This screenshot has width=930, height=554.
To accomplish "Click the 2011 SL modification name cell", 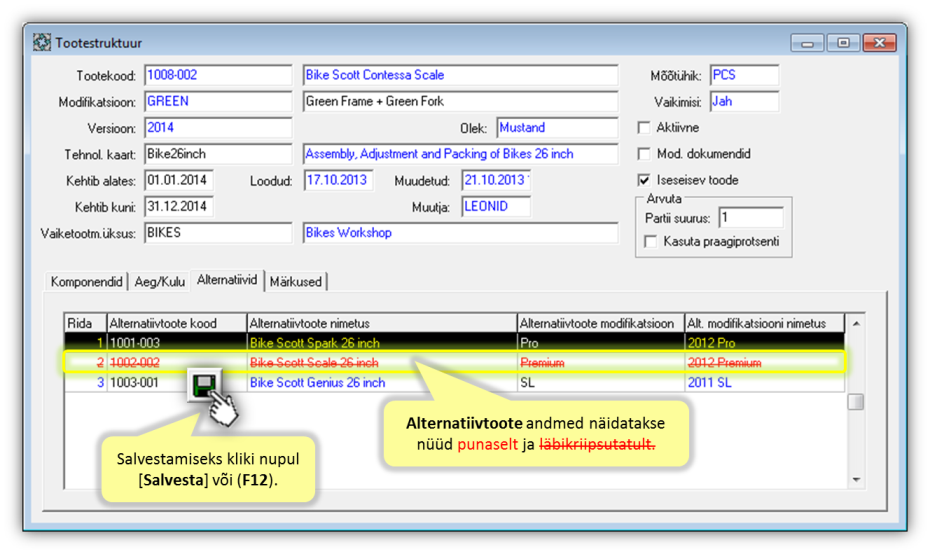I will pos(765,383).
